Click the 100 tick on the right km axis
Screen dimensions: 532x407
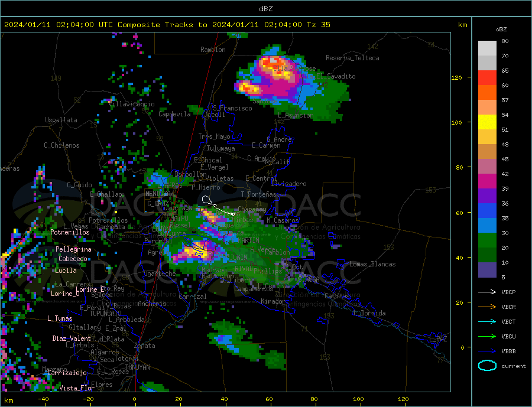click(457, 122)
